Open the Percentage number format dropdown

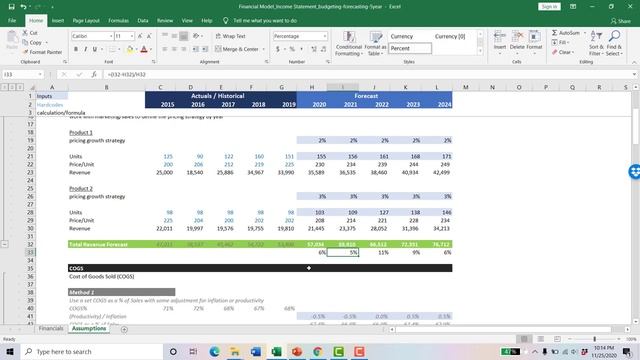pos(324,36)
